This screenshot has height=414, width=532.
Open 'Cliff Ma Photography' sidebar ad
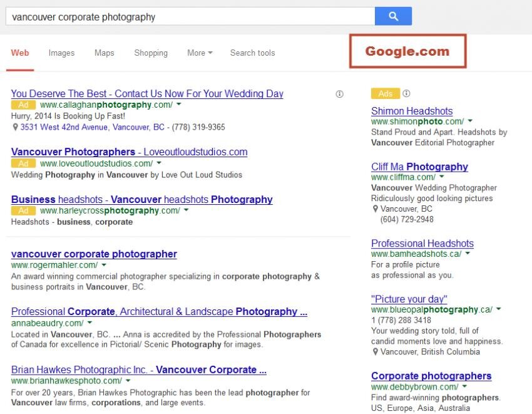point(420,167)
